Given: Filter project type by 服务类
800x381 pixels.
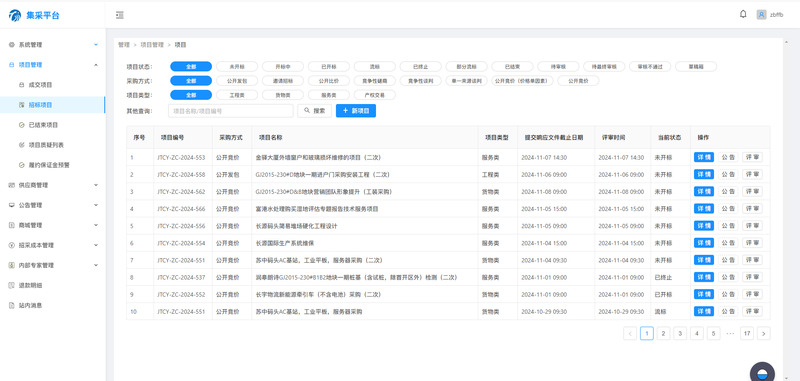Looking at the screenshot, I should [329, 95].
